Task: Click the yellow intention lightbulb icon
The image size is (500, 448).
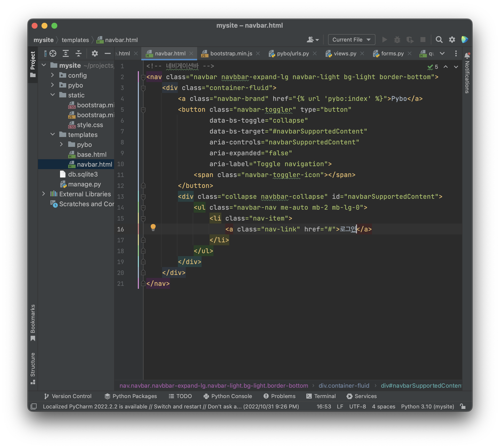Action: pos(153,227)
